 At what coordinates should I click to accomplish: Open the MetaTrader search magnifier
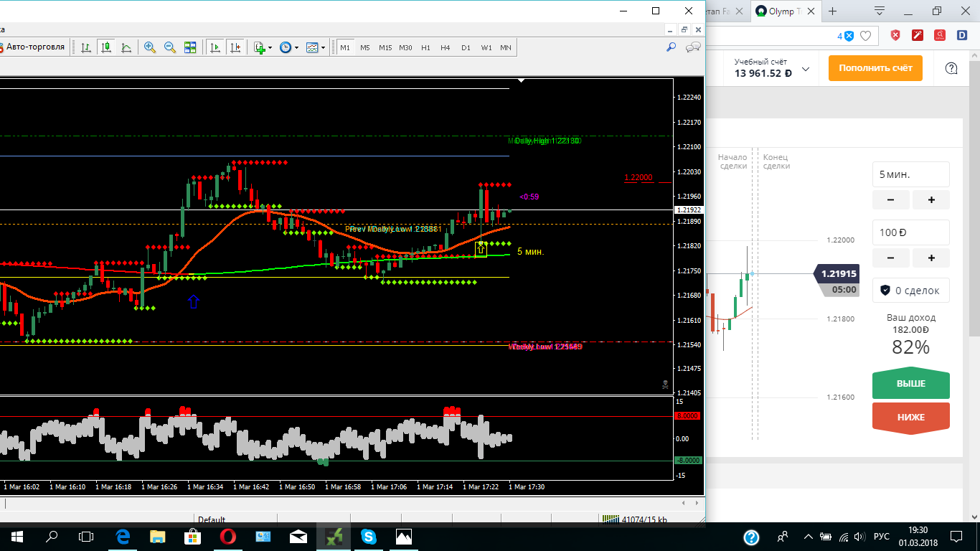[672, 47]
